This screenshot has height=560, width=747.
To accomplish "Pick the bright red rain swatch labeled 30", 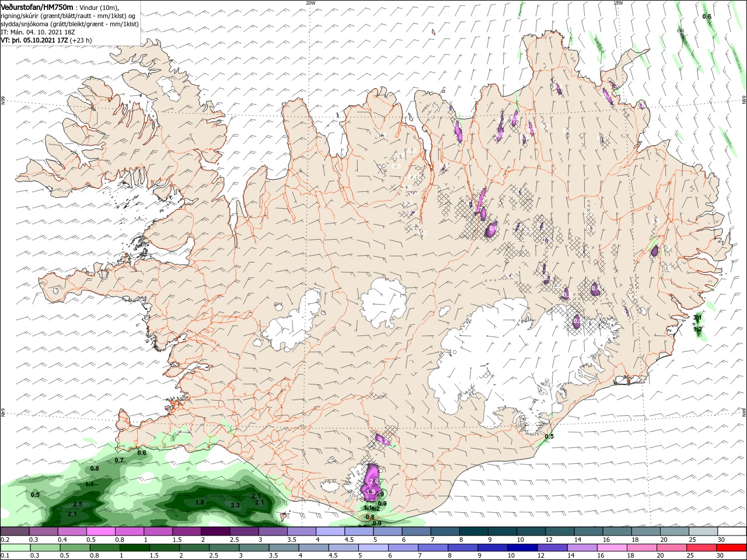I will (x=732, y=548).
